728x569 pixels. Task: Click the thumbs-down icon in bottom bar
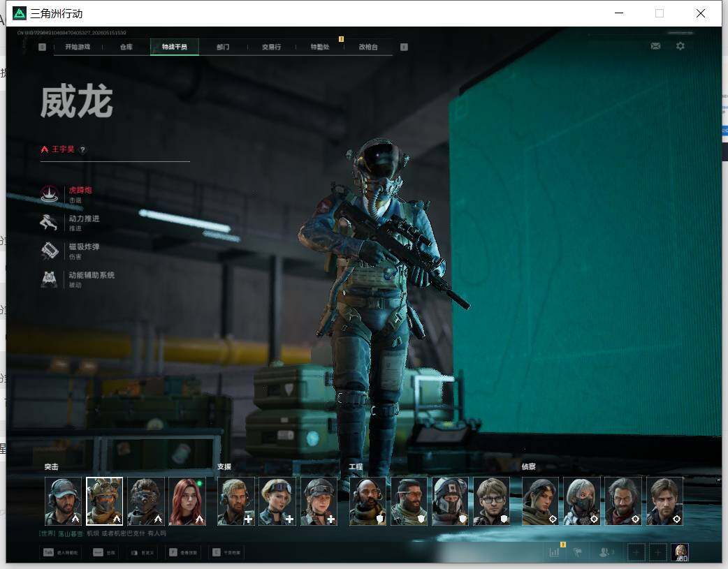[x=578, y=552]
